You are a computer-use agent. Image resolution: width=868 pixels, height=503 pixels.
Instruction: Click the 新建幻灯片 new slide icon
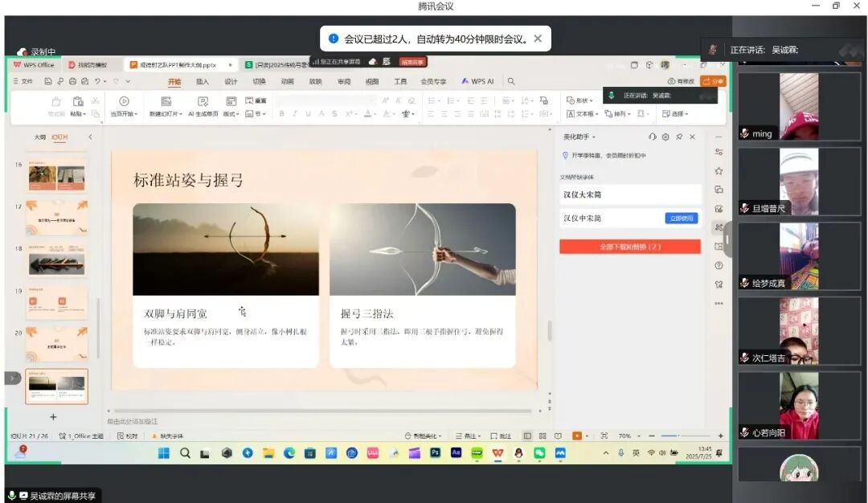(166, 101)
